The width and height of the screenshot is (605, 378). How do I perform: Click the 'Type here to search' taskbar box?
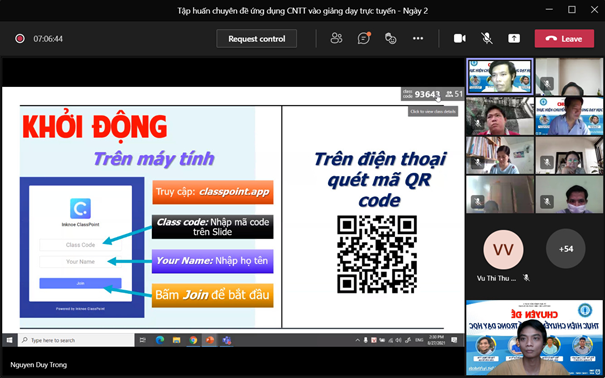(x=76, y=340)
